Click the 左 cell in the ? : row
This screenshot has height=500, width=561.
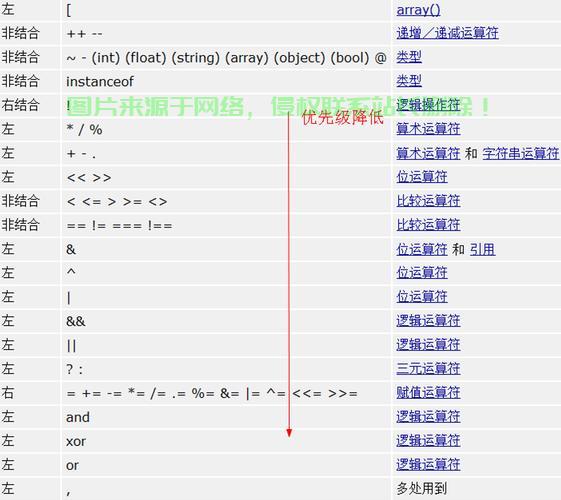click(x=30, y=369)
